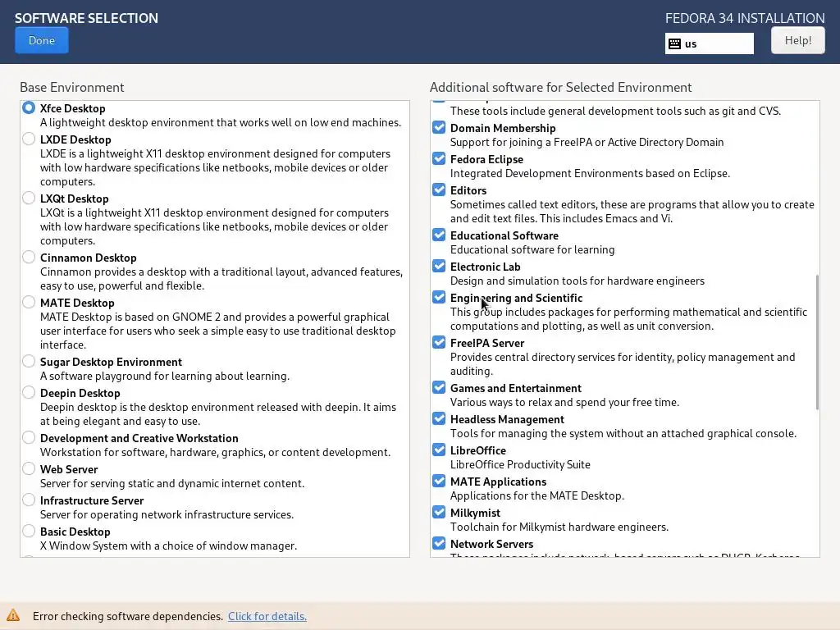Click the additional software list scrollbar
The height and width of the screenshot is (630, 840).
point(817,342)
